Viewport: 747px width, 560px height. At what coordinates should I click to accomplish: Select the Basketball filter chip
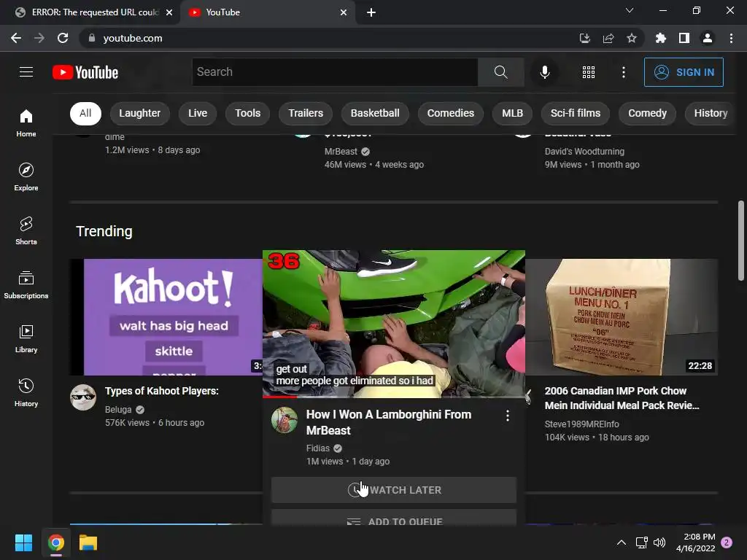(x=375, y=113)
